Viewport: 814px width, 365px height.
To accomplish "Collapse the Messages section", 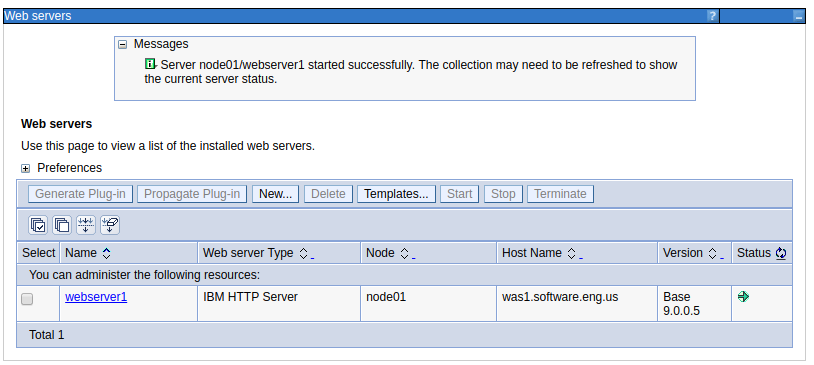I will click(123, 45).
